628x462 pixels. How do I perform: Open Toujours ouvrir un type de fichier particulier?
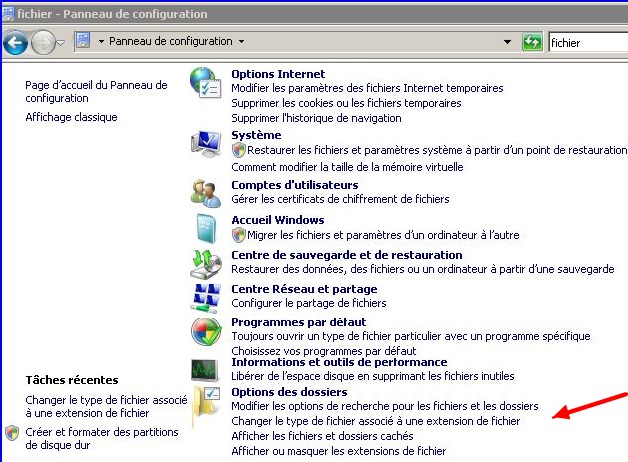(411, 336)
